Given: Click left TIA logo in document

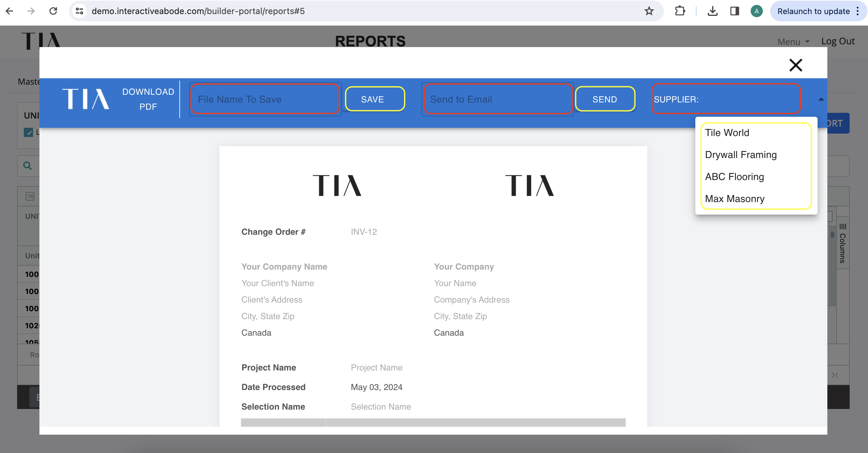Looking at the screenshot, I should point(337,185).
